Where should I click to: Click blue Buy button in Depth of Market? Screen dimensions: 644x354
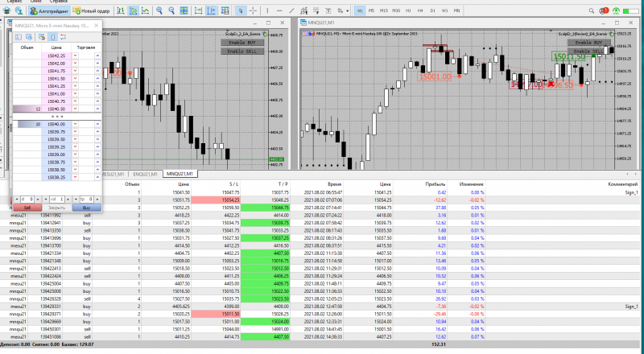click(86, 208)
